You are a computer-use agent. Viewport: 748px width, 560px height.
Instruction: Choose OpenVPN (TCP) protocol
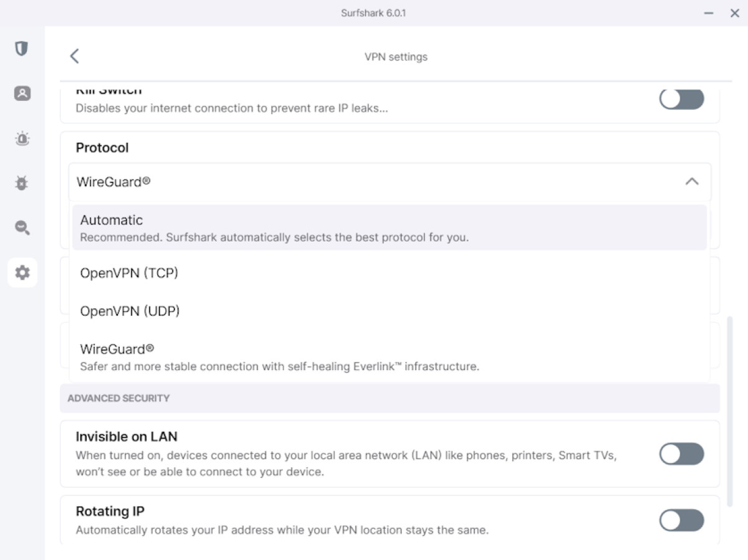point(390,273)
